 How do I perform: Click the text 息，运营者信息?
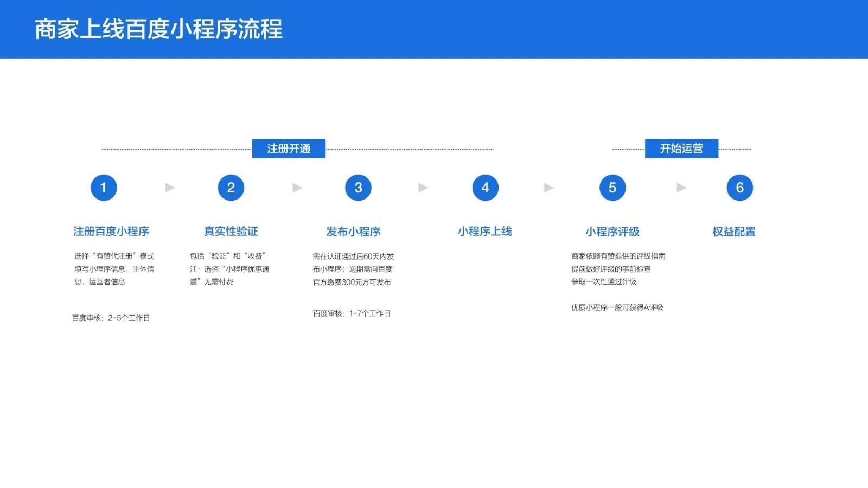click(100, 282)
